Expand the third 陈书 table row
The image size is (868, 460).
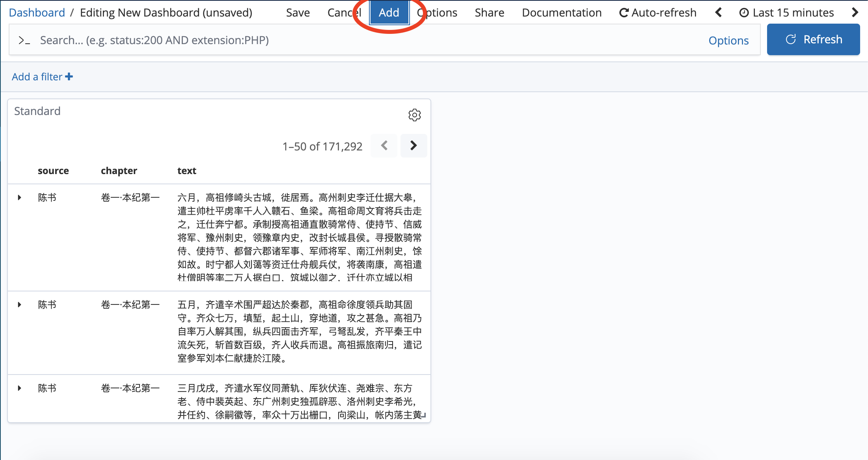pyautogui.click(x=19, y=388)
